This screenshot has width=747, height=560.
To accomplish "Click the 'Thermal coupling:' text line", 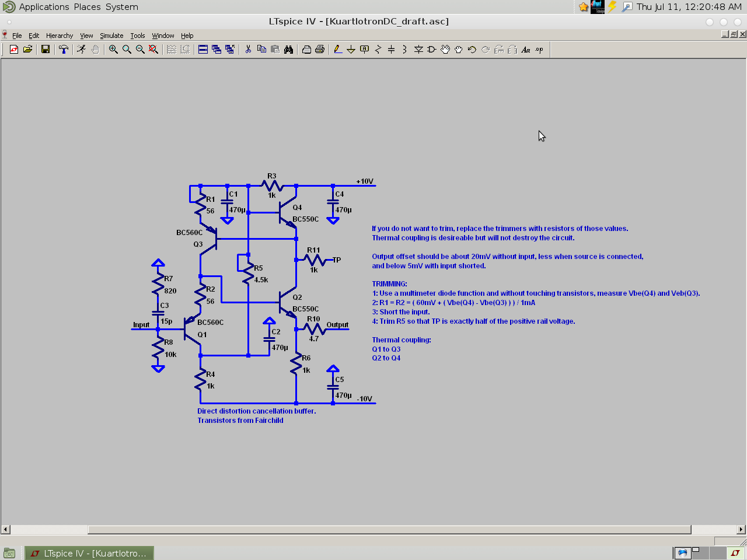I will point(402,340).
